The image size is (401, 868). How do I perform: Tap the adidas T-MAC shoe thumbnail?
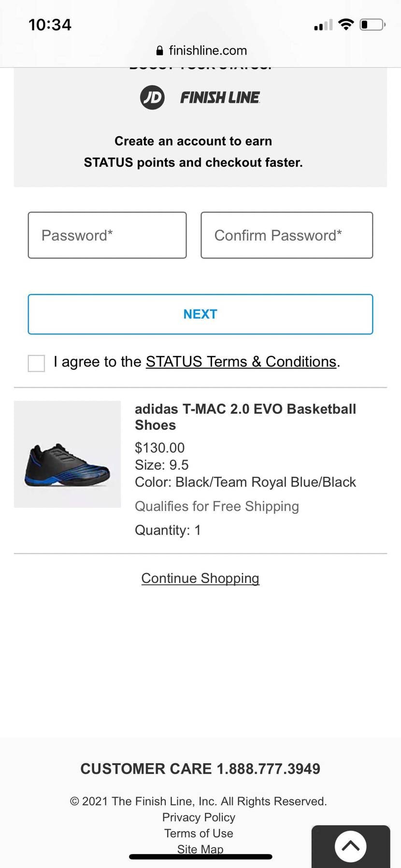click(67, 454)
